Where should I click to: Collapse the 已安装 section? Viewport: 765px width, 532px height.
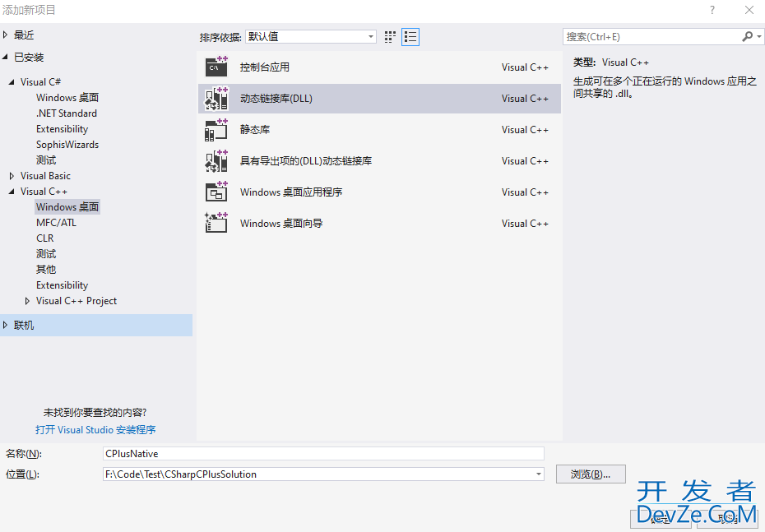[x=6, y=57]
